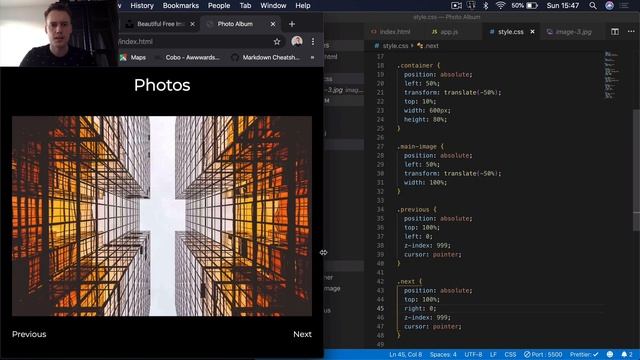This screenshot has height=360, width=640.
Task: Open Spotlight search in macOS menu bar
Action: click(x=593, y=5)
